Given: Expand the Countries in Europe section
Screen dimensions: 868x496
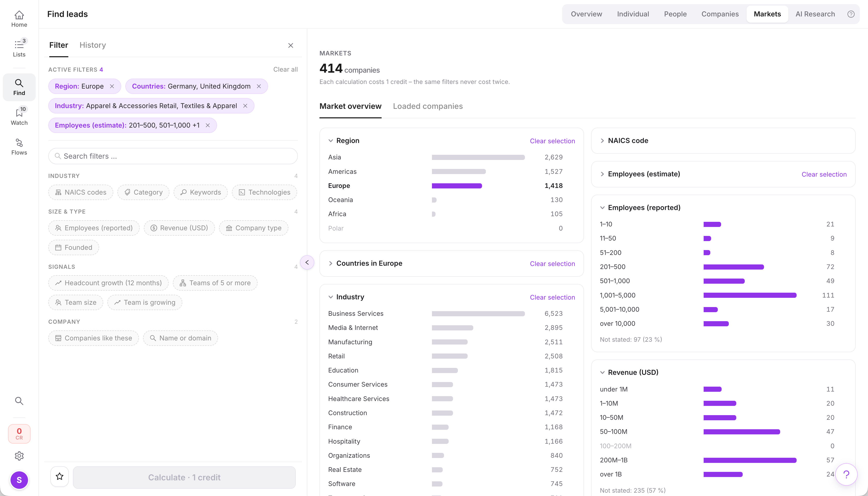Looking at the screenshot, I should 331,263.
